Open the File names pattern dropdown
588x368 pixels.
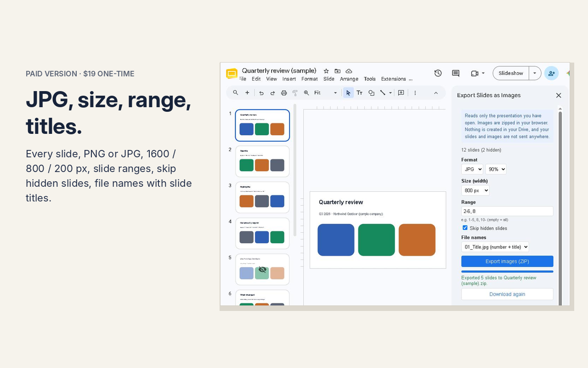pyautogui.click(x=495, y=247)
